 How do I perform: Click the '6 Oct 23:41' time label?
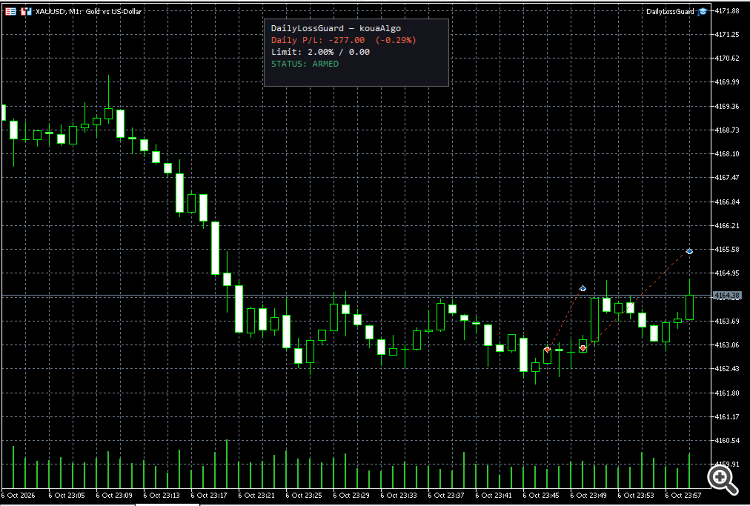tap(494, 495)
